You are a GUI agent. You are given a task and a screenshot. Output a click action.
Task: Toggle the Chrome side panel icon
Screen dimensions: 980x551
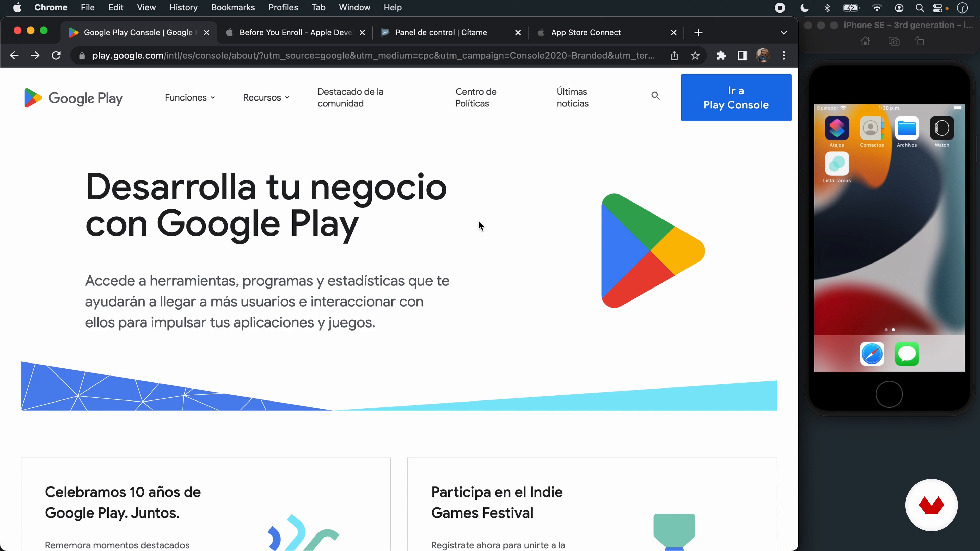(742, 56)
